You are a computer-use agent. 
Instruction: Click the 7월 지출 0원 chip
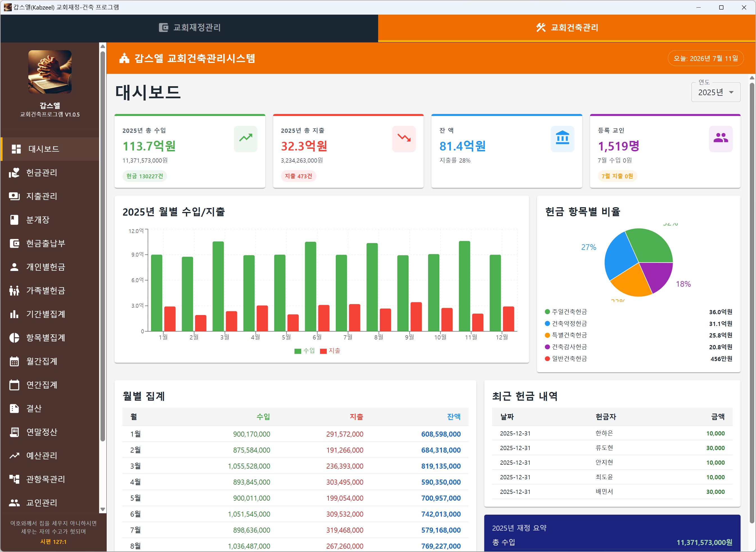tap(617, 176)
